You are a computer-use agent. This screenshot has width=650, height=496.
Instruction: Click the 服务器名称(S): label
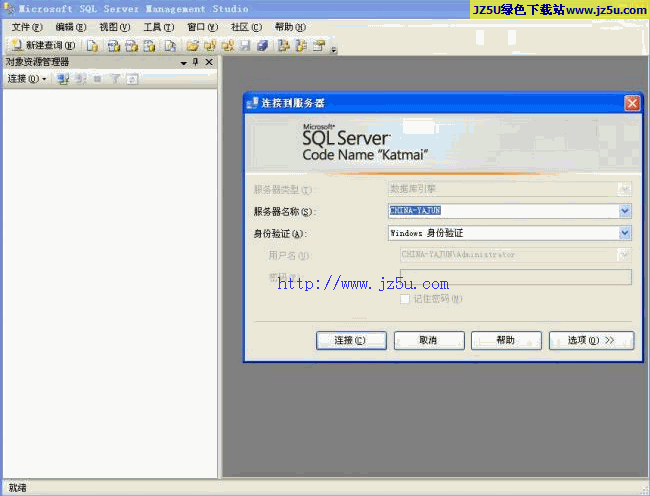pyautogui.click(x=285, y=212)
